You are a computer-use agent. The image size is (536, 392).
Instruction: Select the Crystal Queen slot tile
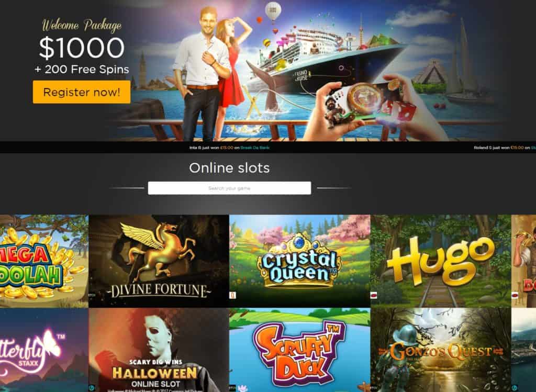300,261
